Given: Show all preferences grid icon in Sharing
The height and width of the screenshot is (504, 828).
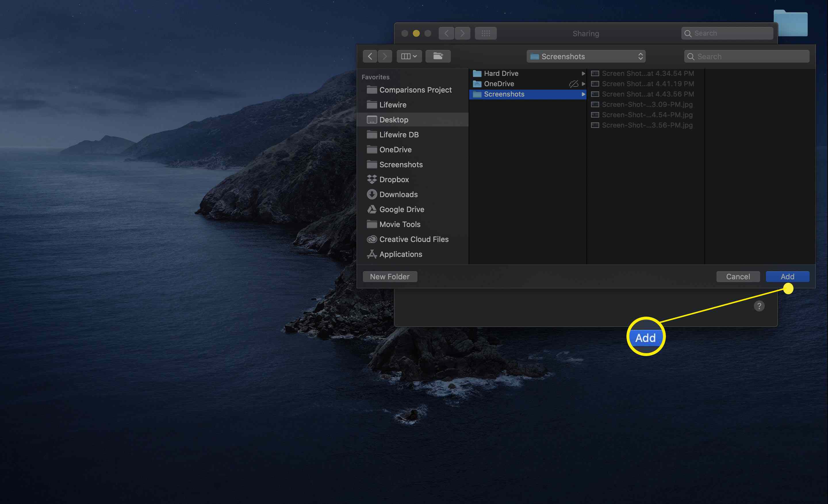Looking at the screenshot, I should [486, 34].
